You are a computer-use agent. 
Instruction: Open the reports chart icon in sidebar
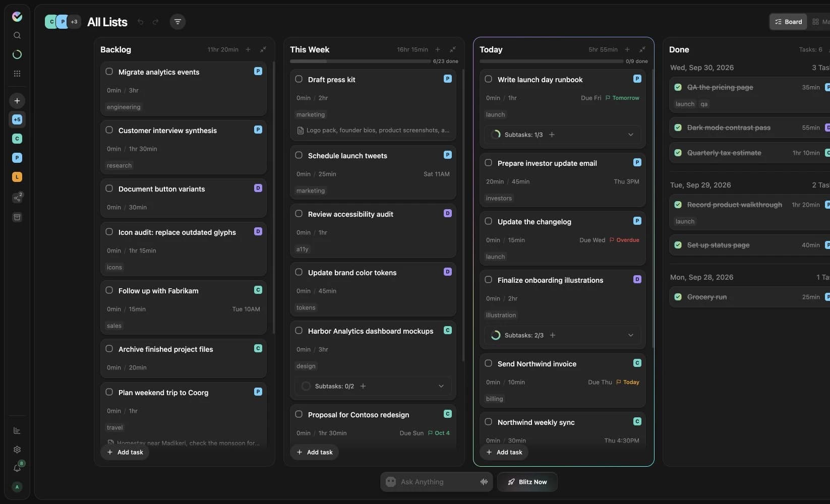coord(17,430)
